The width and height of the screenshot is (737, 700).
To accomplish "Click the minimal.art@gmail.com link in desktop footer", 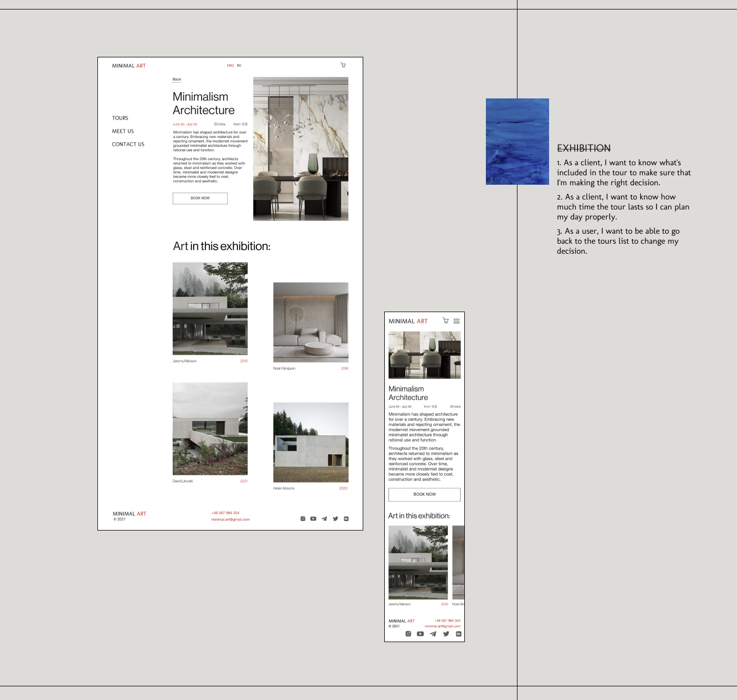I will (x=231, y=519).
